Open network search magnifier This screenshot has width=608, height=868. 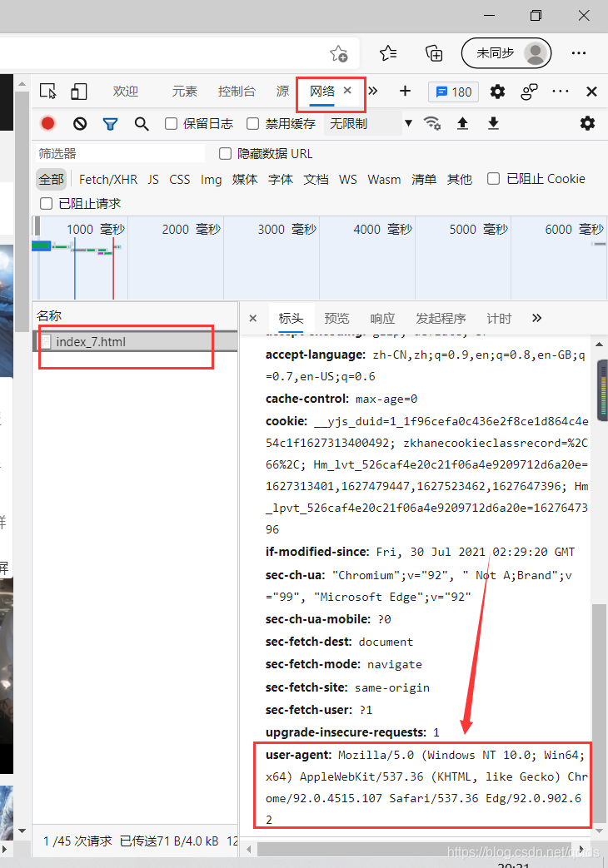coord(142,124)
